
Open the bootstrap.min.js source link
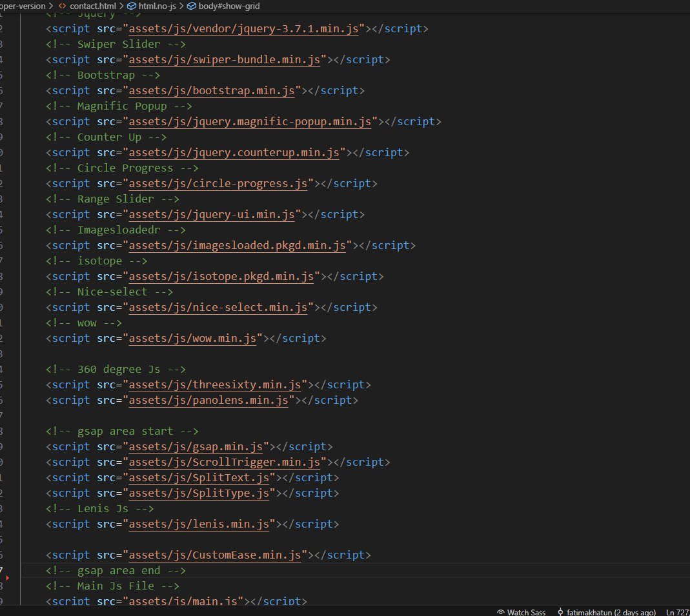pyautogui.click(x=212, y=90)
